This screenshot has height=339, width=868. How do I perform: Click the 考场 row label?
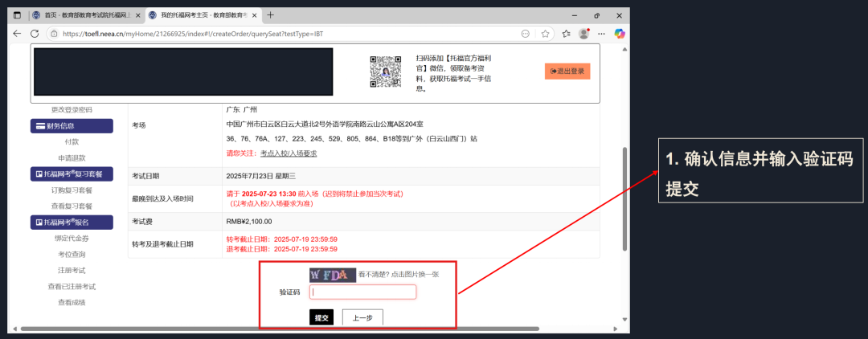[x=139, y=125]
